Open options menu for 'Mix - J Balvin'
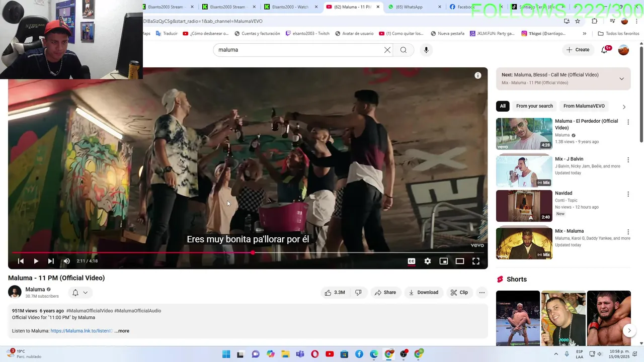644x362 pixels. (628, 160)
